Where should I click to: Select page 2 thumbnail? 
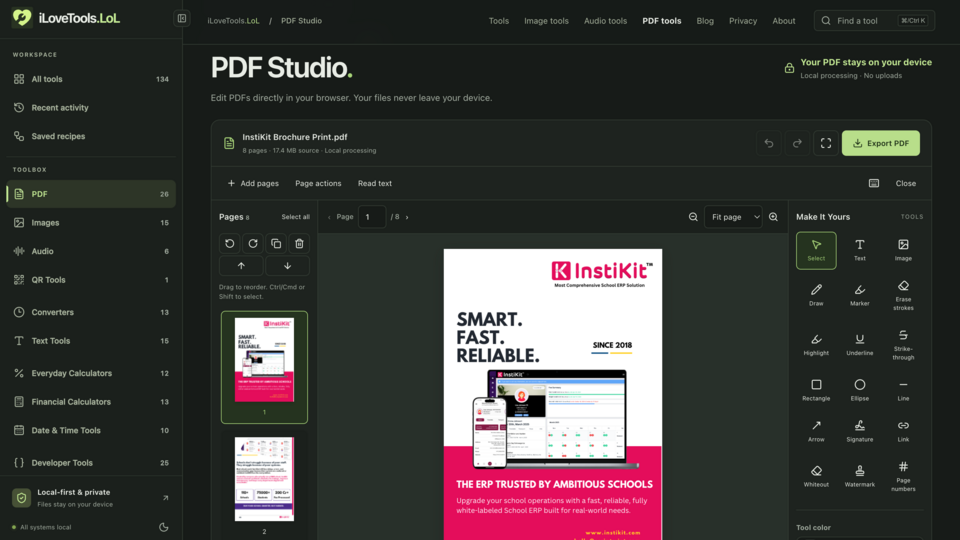pyautogui.click(x=264, y=484)
